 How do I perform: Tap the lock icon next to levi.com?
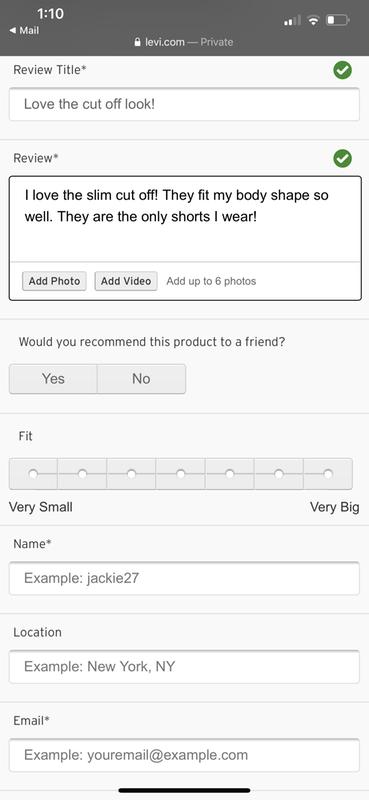(x=137, y=42)
